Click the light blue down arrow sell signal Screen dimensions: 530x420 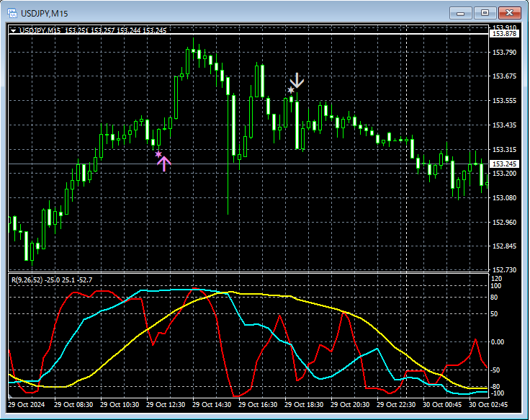click(297, 80)
